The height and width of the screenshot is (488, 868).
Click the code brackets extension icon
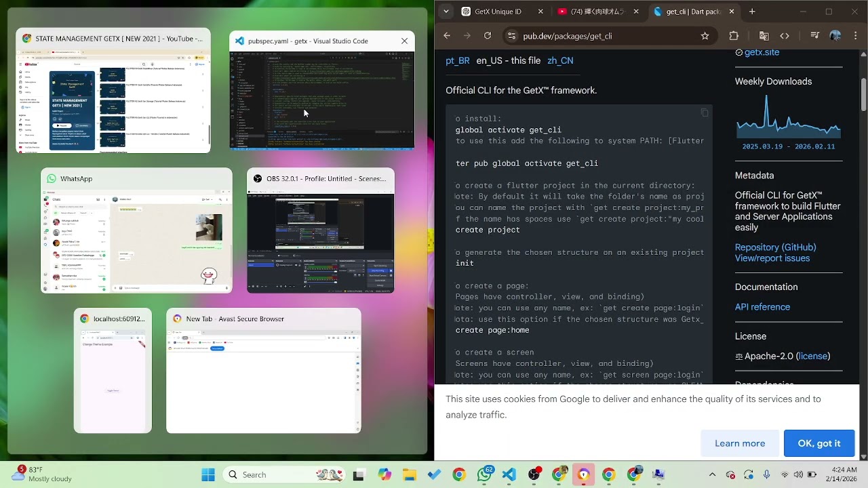[x=785, y=36]
